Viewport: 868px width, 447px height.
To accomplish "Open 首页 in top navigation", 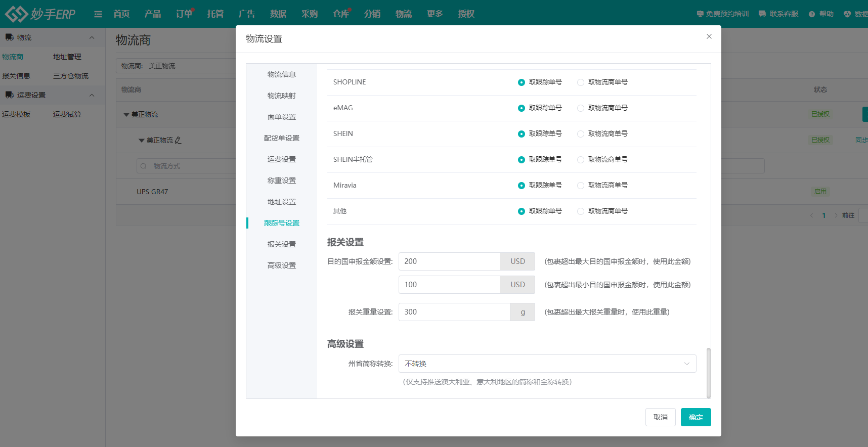I will 121,14.
